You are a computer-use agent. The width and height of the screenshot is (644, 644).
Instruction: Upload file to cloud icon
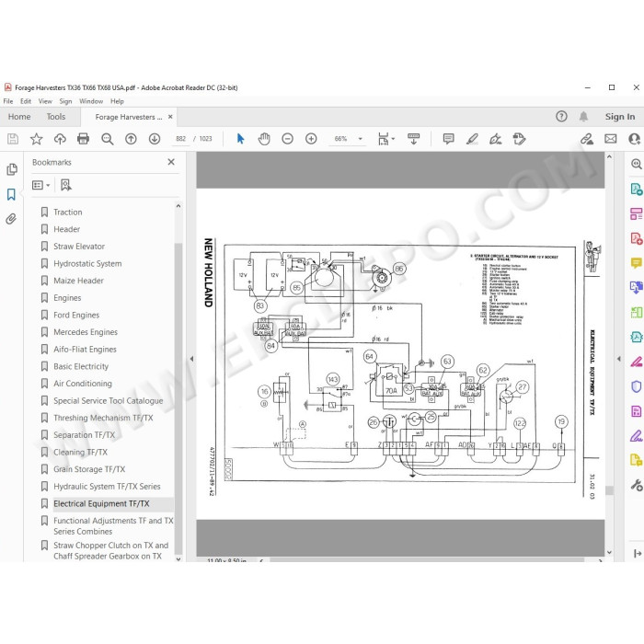(x=60, y=139)
